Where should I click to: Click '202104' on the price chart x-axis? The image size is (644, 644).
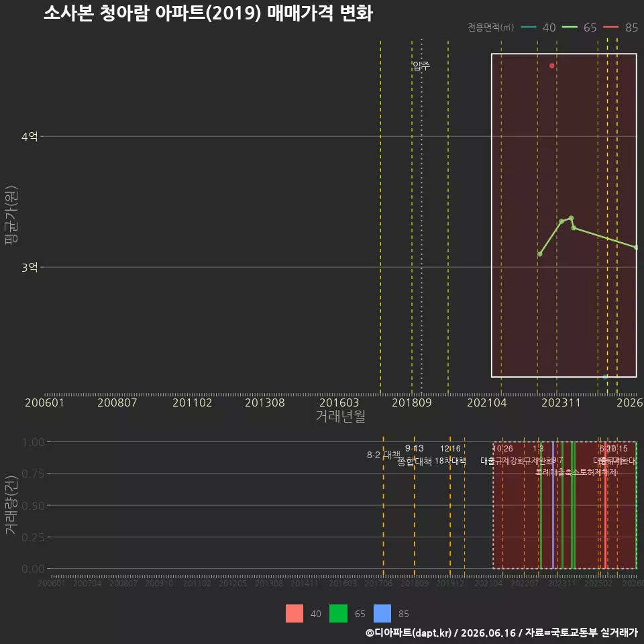tap(487, 402)
